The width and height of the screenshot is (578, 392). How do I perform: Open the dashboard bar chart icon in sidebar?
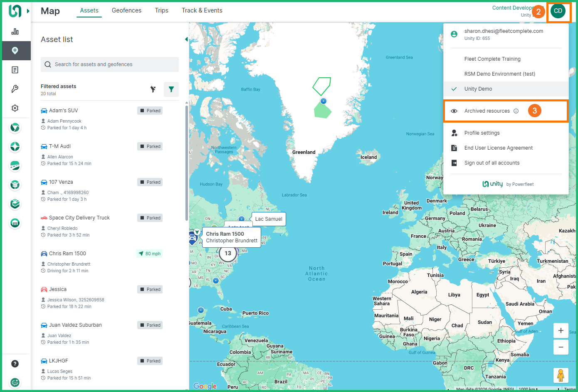click(x=15, y=32)
